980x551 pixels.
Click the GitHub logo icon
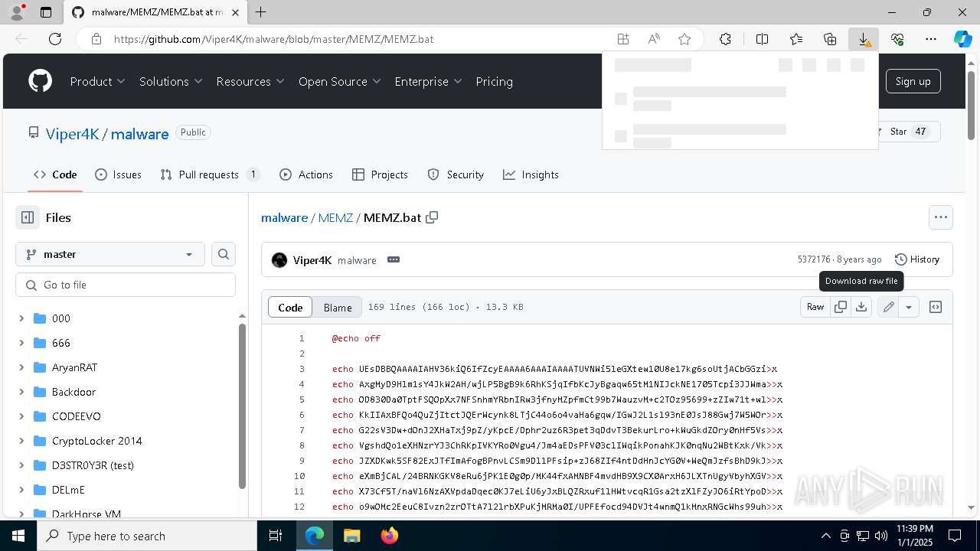tap(40, 81)
